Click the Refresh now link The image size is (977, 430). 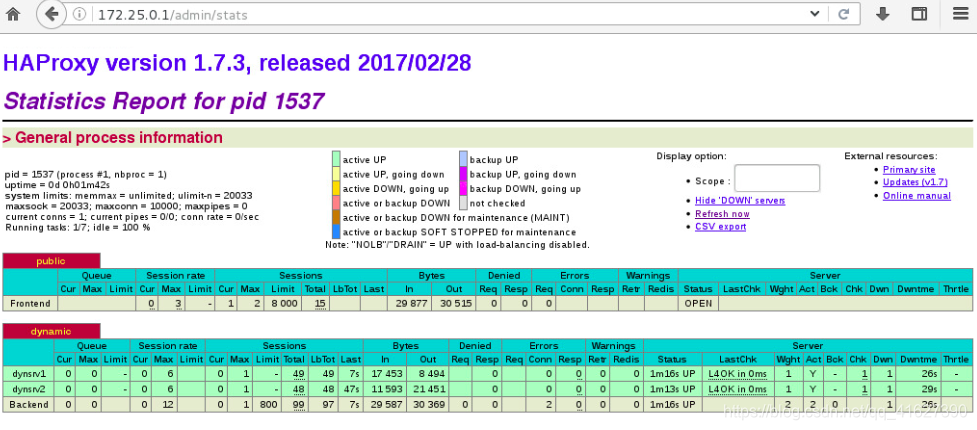pos(722,214)
